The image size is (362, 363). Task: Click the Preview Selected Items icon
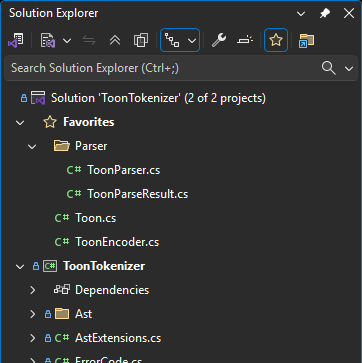click(245, 41)
